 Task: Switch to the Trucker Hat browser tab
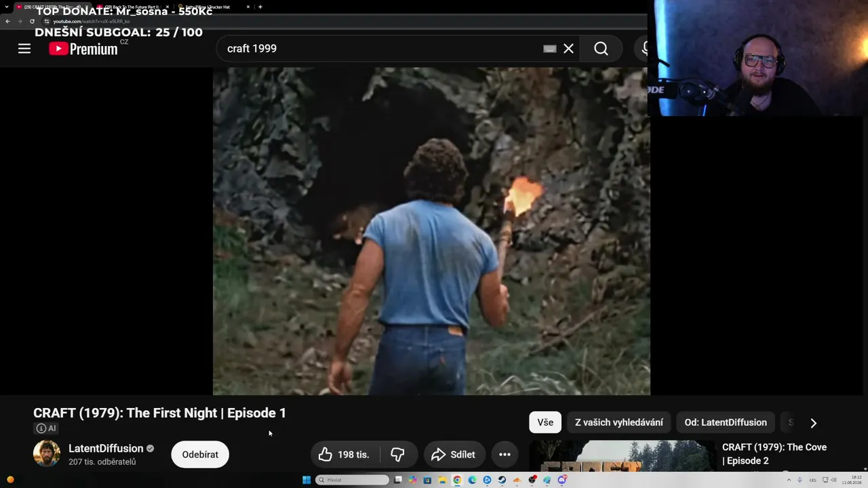tap(212, 7)
